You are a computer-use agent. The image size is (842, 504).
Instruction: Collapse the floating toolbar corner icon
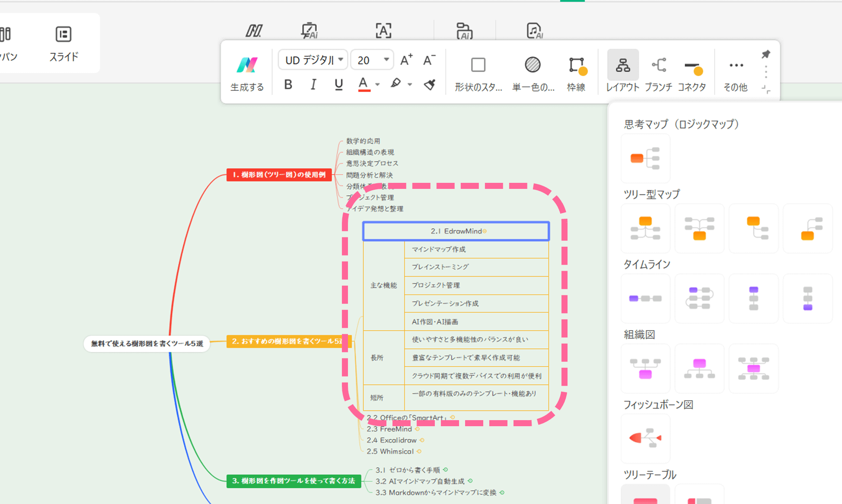[766, 89]
